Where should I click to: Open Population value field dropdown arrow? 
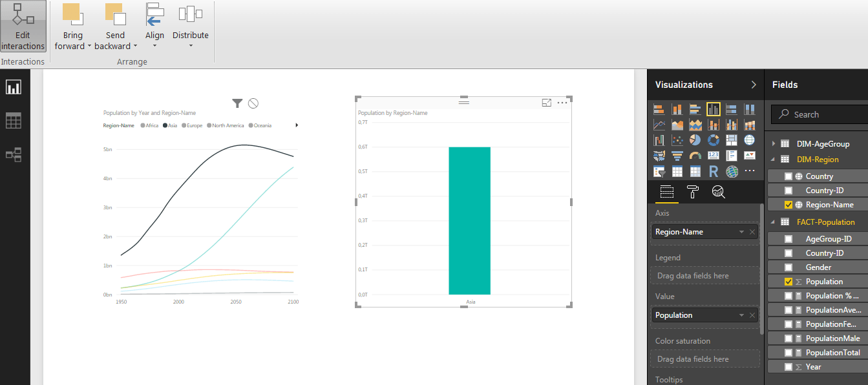(741, 315)
